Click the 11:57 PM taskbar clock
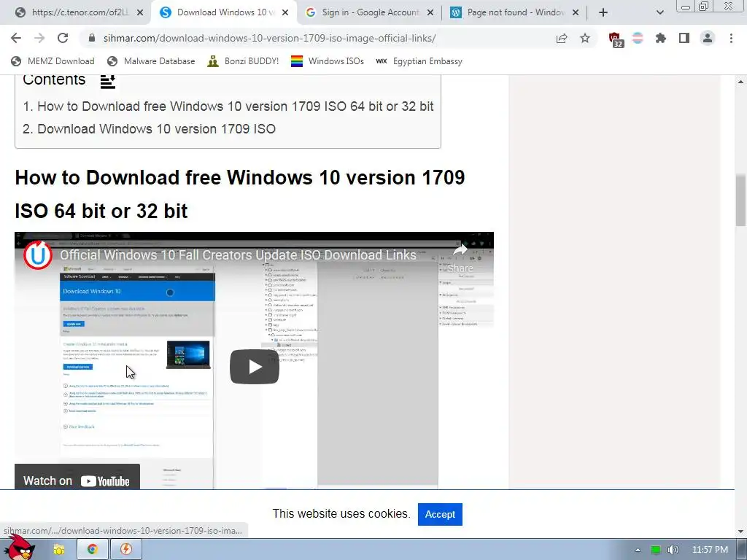 point(710,550)
